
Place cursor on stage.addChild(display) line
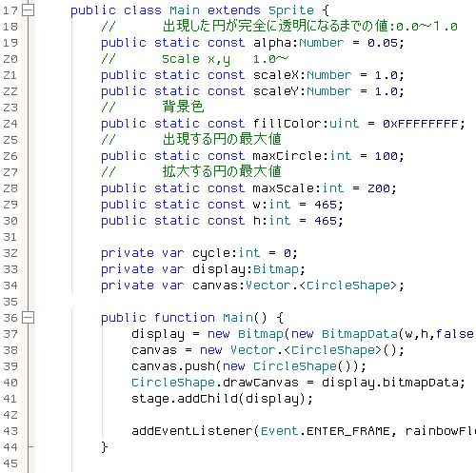coord(222,399)
